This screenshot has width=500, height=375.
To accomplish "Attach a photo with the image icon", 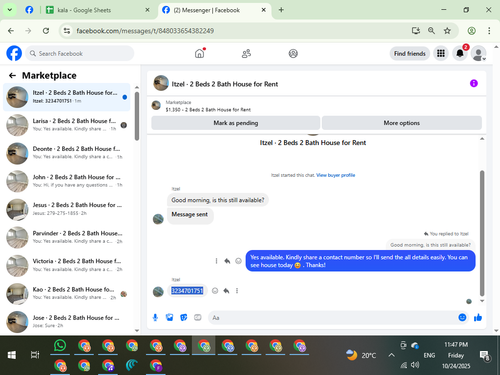I will pyautogui.click(x=169, y=317).
